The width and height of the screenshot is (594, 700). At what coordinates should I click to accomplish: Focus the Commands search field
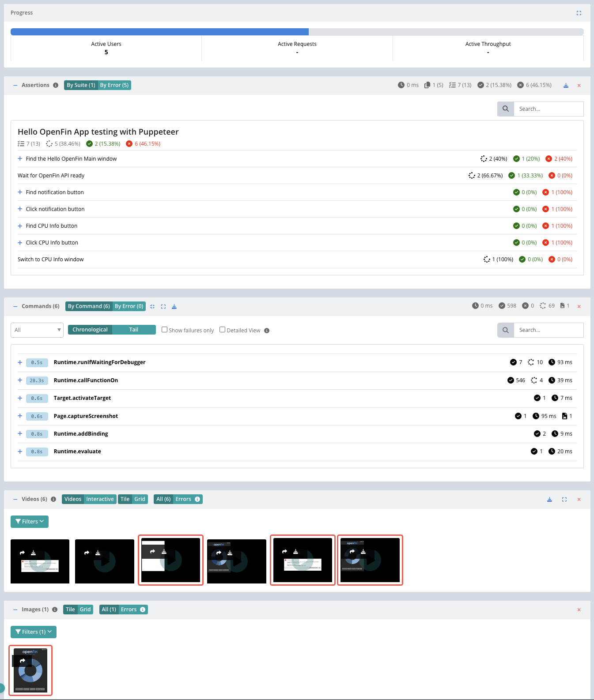point(549,330)
